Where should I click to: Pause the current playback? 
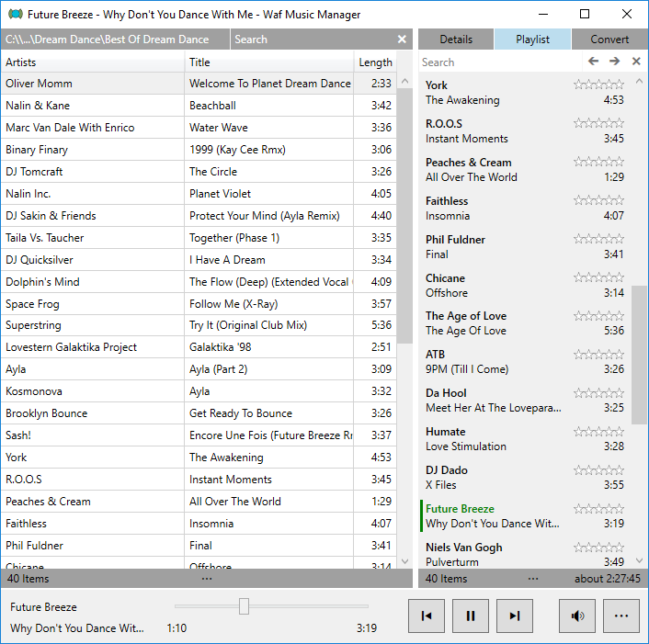point(471,616)
